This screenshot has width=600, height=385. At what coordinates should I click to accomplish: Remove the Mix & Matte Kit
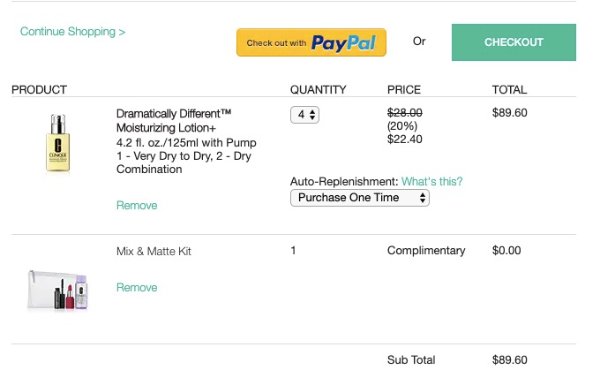[x=137, y=287]
